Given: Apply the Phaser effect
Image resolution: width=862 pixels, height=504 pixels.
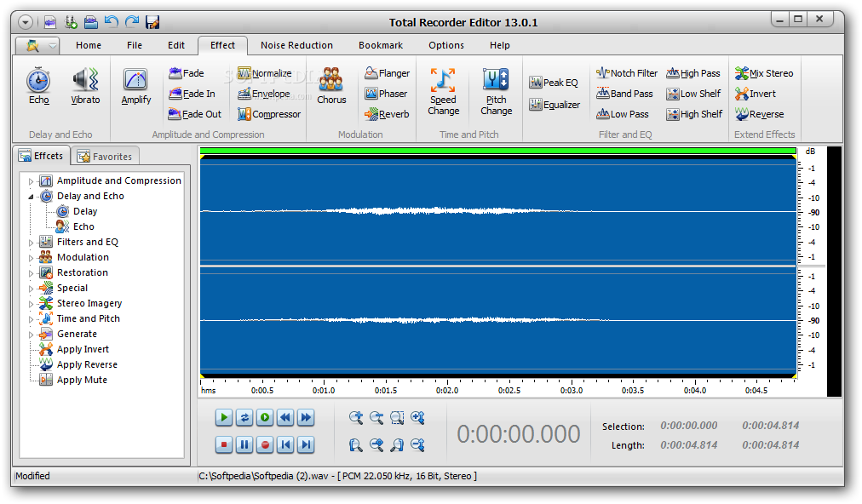Looking at the screenshot, I should pos(386,94).
